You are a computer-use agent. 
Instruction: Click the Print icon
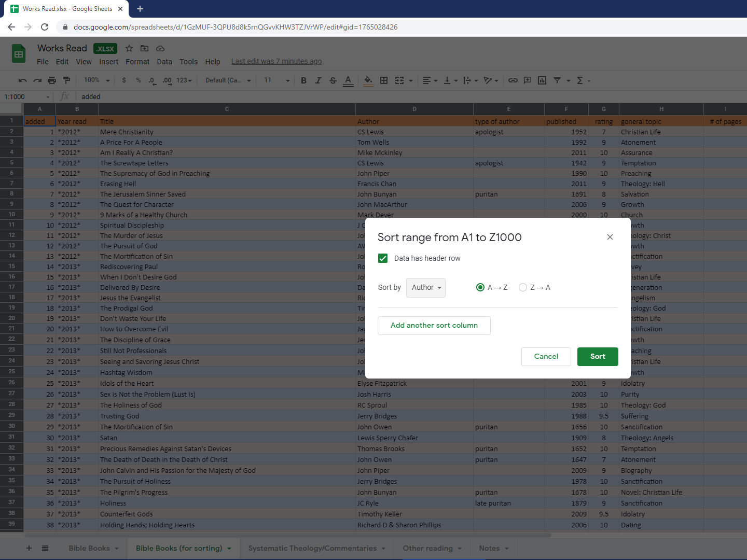[x=52, y=80]
